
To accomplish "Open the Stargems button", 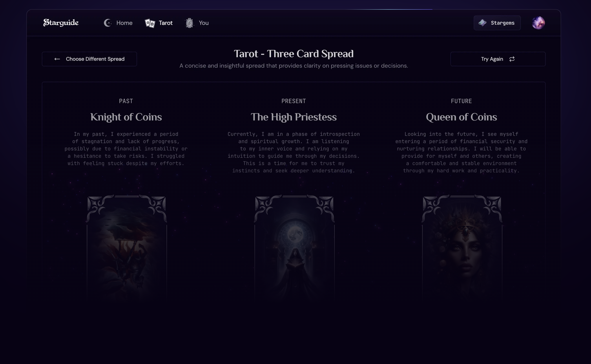I will [497, 23].
